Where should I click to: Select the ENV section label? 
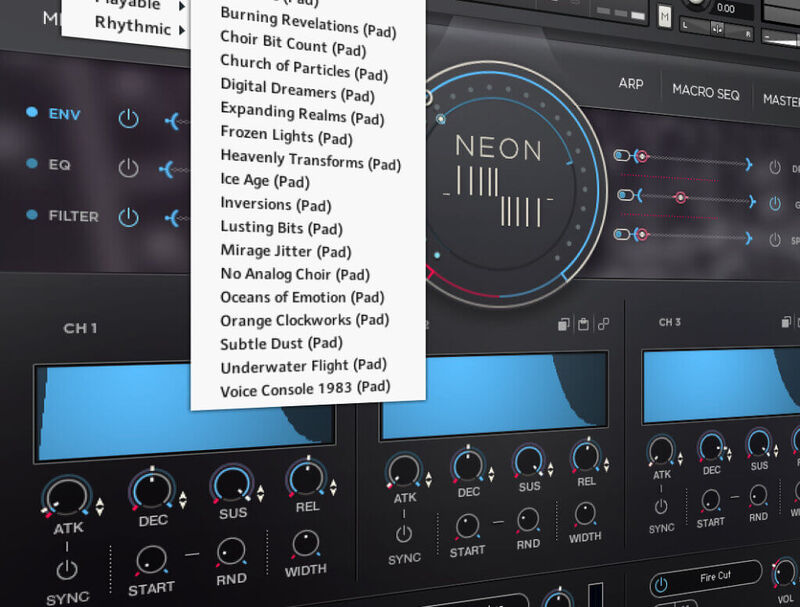coord(64,114)
